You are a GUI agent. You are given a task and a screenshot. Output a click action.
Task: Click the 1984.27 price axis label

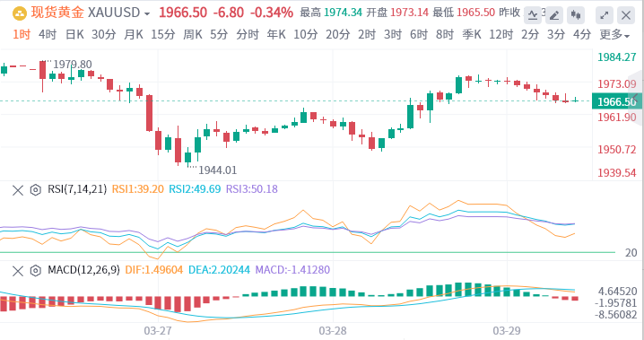pos(617,57)
